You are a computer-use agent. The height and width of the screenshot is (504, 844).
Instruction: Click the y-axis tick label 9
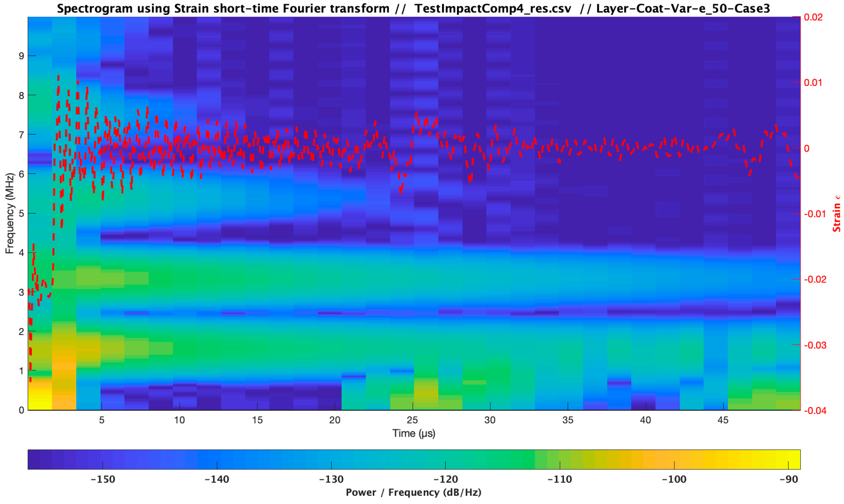pyautogui.click(x=21, y=56)
